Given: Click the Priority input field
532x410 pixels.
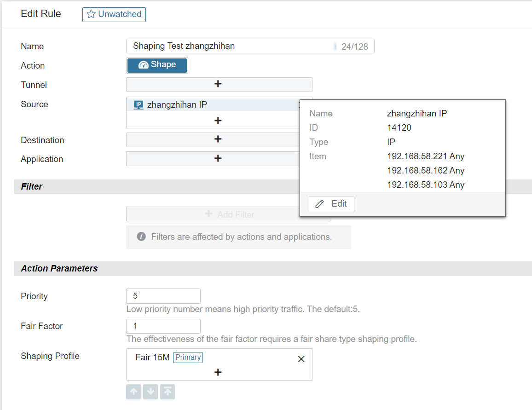Looking at the screenshot, I should pyautogui.click(x=163, y=296).
